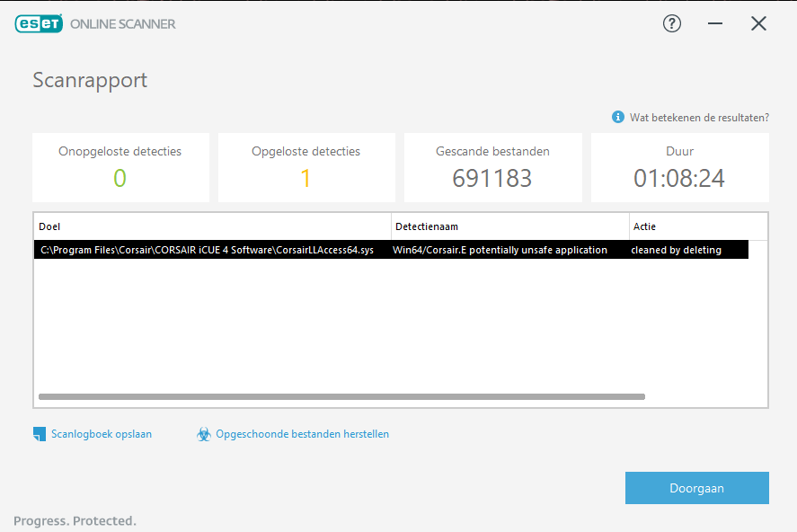Click the scan log save icon
The image size is (797, 532).
[x=40, y=434]
